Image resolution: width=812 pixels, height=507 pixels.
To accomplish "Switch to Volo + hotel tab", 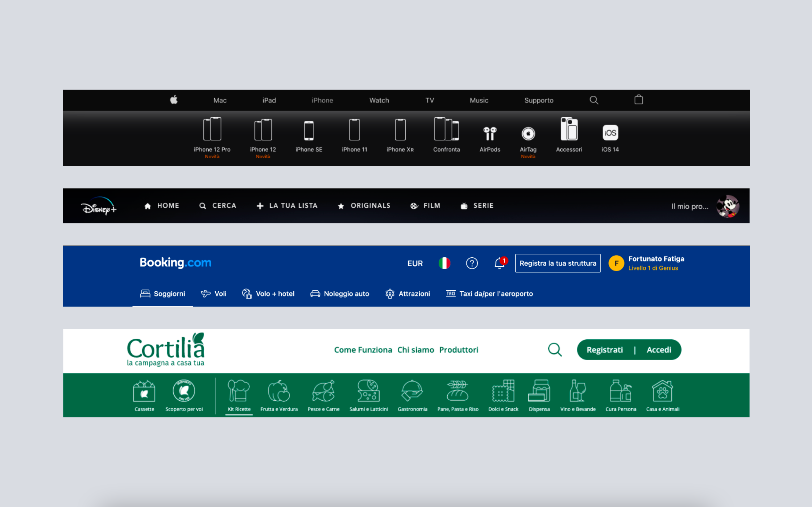I will coord(268,294).
